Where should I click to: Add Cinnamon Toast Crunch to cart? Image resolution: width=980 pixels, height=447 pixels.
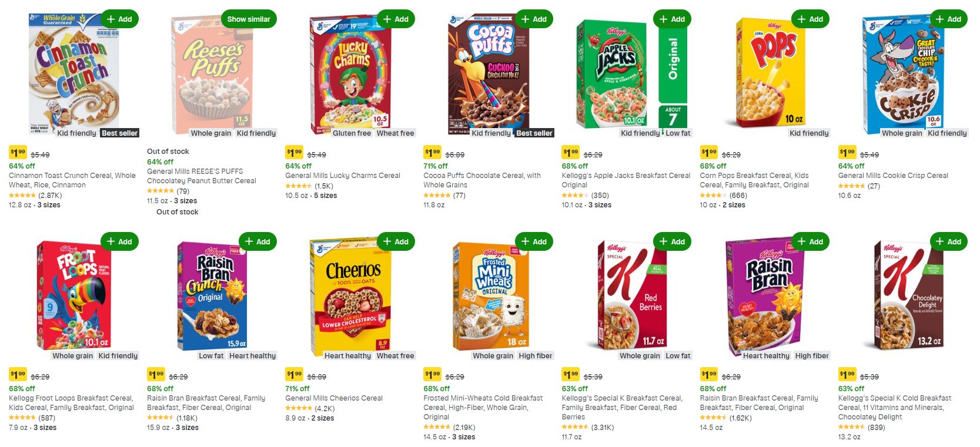pos(119,19)
